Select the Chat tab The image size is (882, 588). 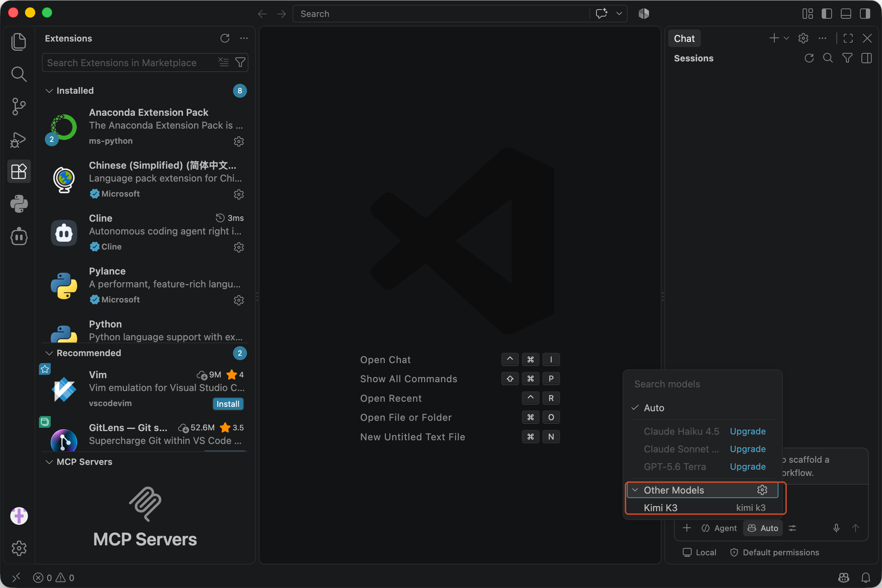click(684, 38)
